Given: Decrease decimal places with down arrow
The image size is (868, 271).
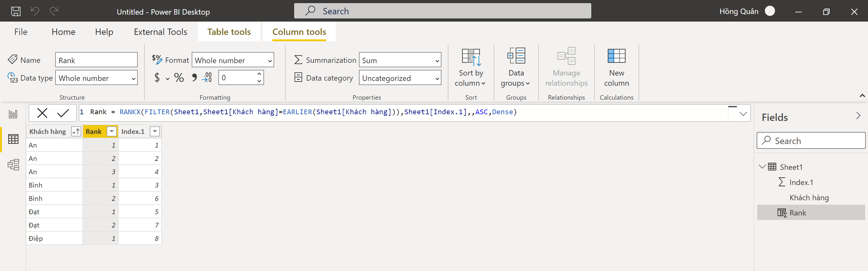Looking at the screenshot, I should coord(259,81).
